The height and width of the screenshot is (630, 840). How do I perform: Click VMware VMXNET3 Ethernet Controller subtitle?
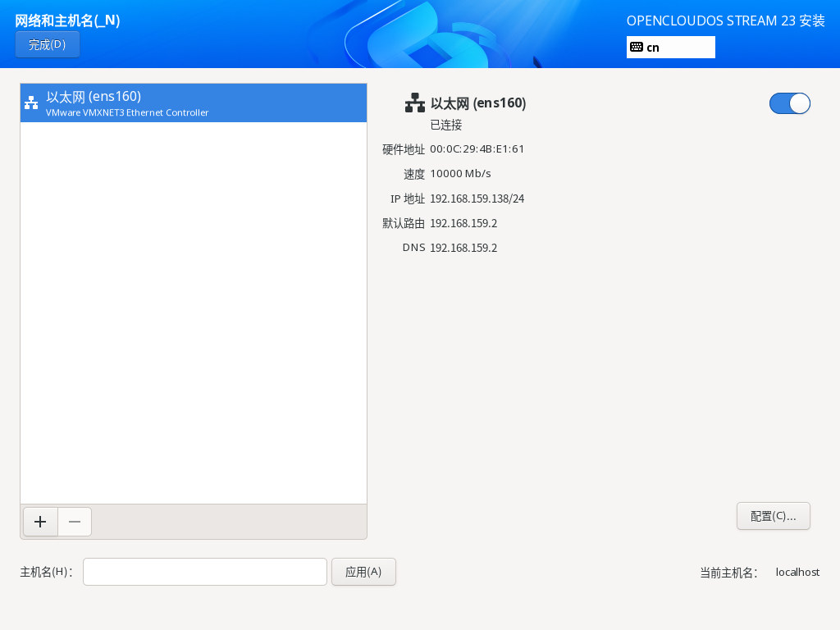tap(127, 112)
